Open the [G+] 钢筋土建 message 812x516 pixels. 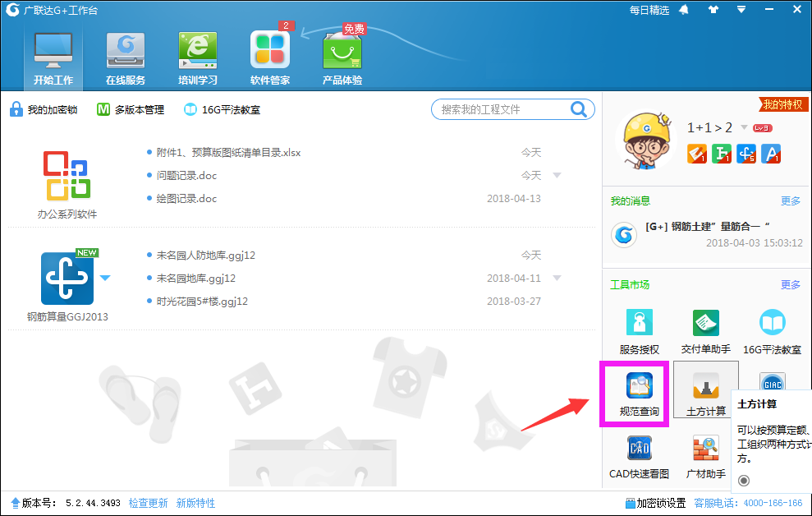pyautogui.click(x=708, y=227)
